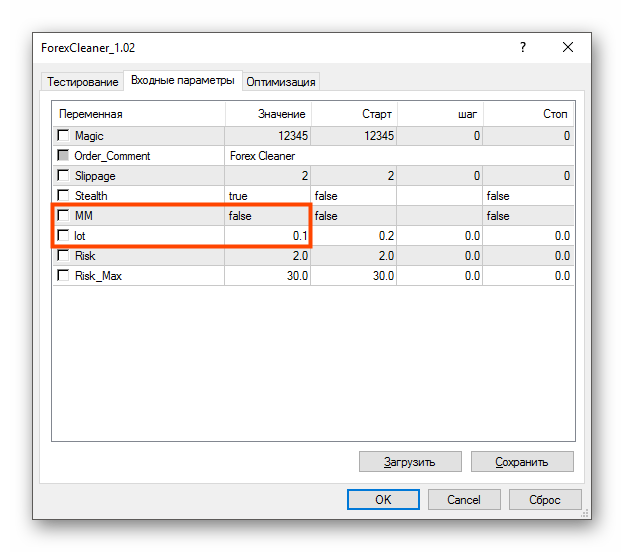Click the Значение column header
This screenshot has height=552, width=624.
click(x=268, y=114)
